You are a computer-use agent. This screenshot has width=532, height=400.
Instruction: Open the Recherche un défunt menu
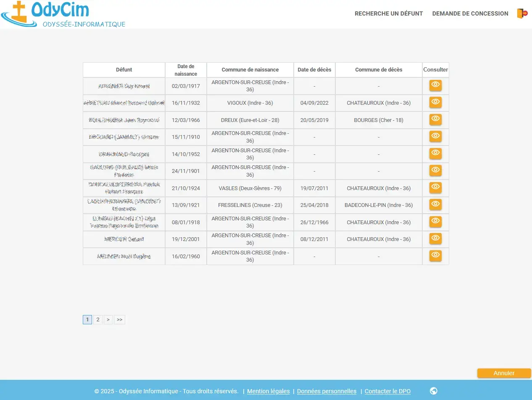coord(389,13)
